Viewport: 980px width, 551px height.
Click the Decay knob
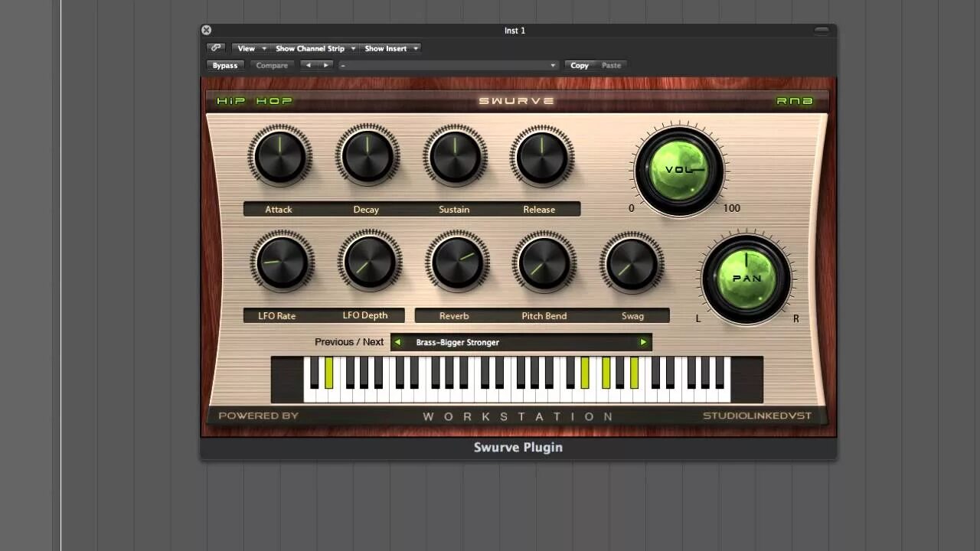[x=367, y=156]
